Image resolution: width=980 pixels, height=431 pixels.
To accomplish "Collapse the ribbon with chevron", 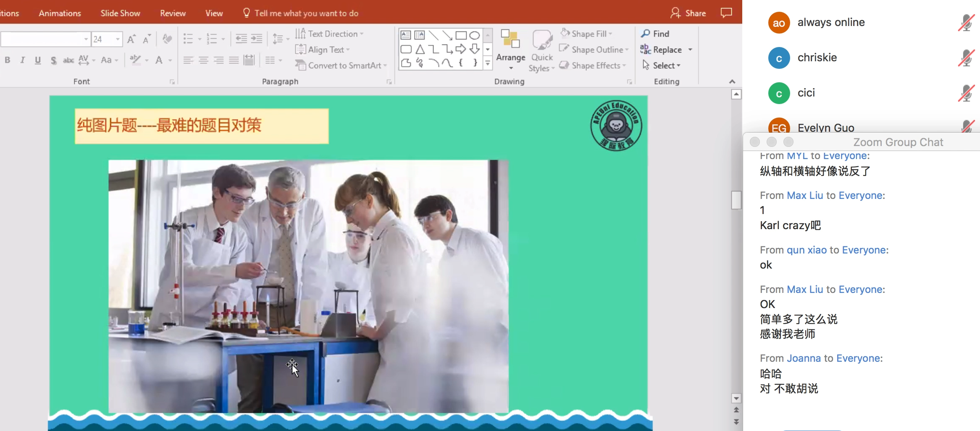I will 732,81.
